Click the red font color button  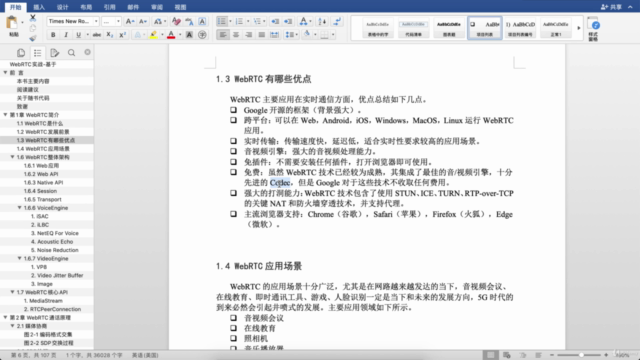pos(171,35)
